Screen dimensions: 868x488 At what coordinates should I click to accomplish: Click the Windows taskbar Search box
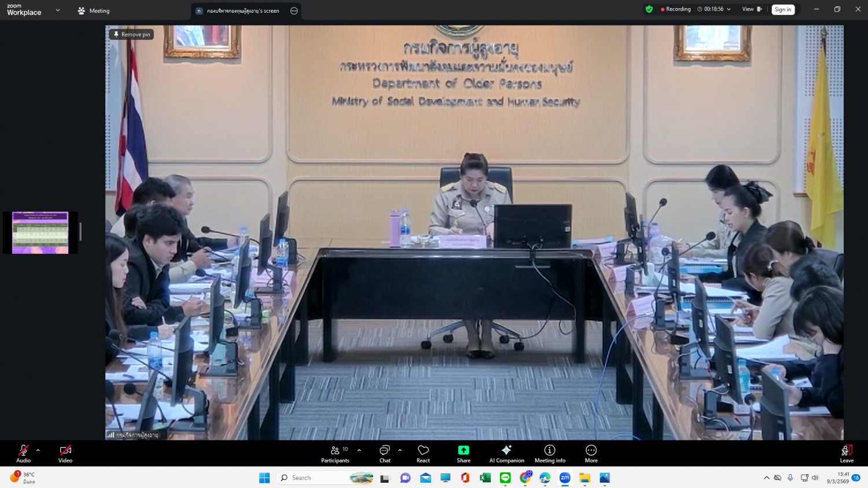[315, 478]
